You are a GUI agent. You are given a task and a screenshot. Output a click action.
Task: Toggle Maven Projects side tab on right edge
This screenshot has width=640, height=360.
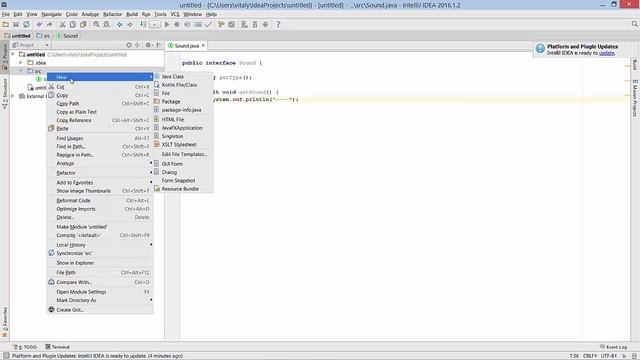635,98
